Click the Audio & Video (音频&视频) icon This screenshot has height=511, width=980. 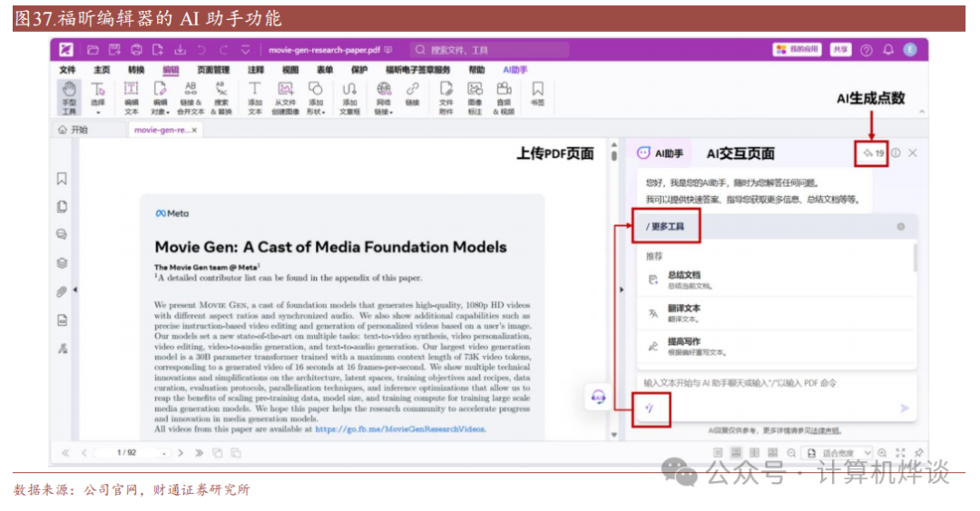(504, 96)
